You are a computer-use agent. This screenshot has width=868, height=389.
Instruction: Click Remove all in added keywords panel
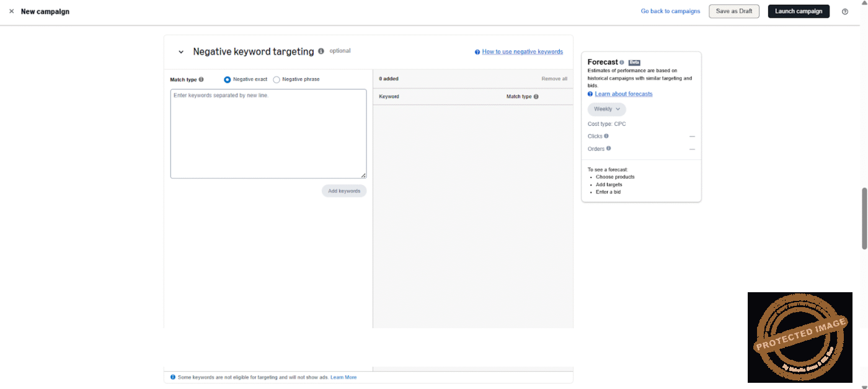tap(554, 79)
